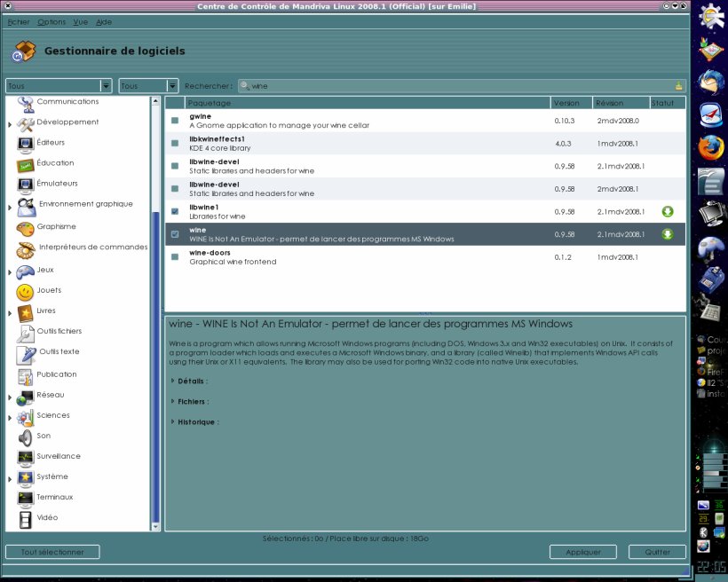
Task: Sort by the Version column header
Action: click(x=572, y=103)
